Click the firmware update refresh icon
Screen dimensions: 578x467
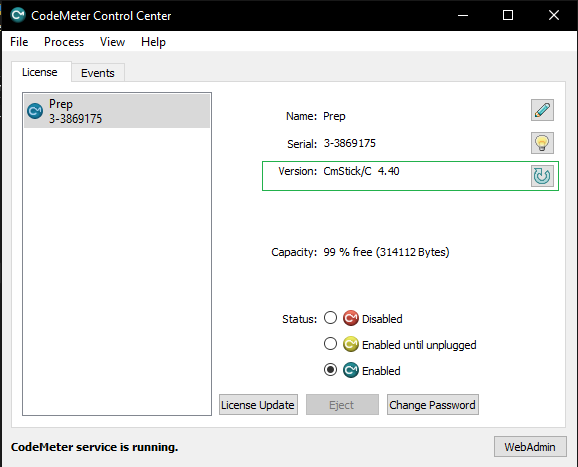tap(542, 176)
